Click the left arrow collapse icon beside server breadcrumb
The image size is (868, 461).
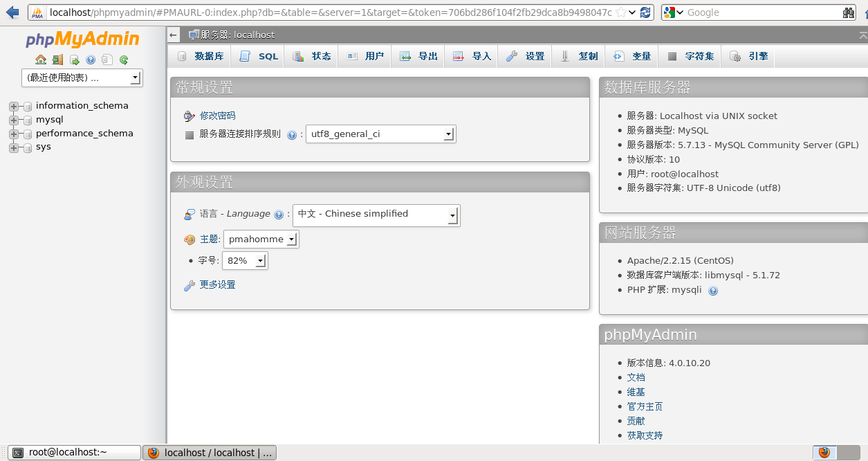point(174,35)
